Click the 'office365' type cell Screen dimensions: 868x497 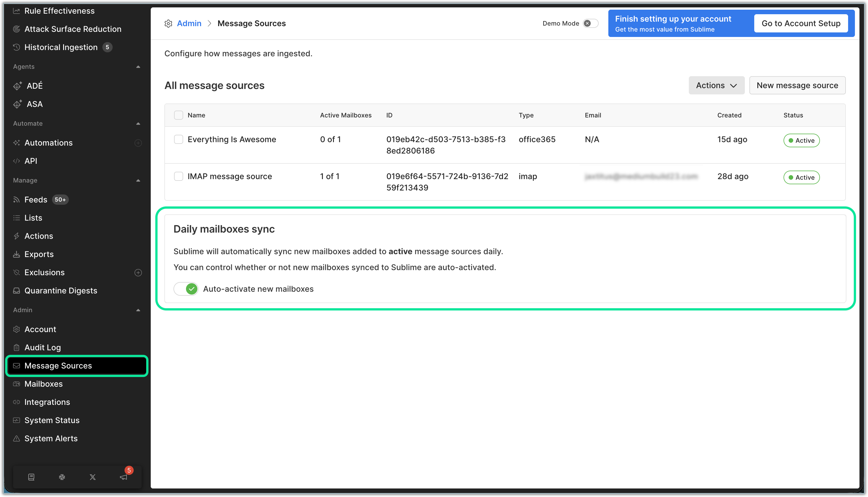click(x=537, y=139)
